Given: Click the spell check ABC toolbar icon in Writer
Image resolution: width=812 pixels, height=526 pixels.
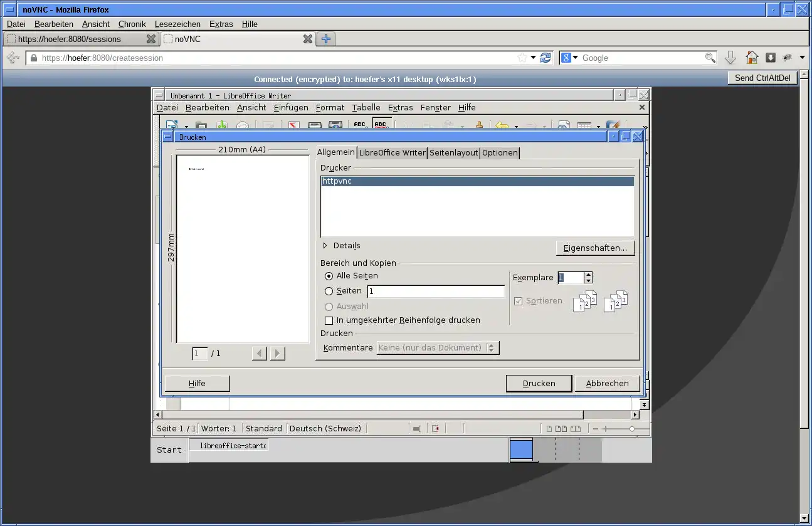Looking at the screenshot, I should 360,125.
